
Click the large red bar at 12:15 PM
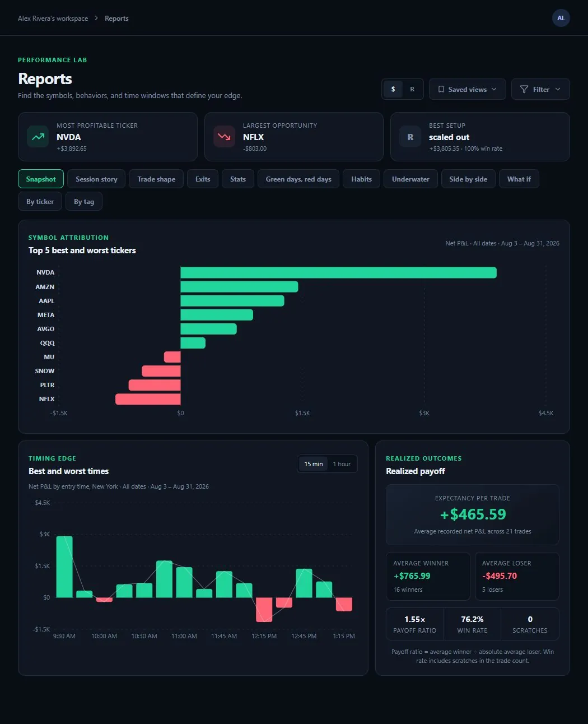coord(264,610)
